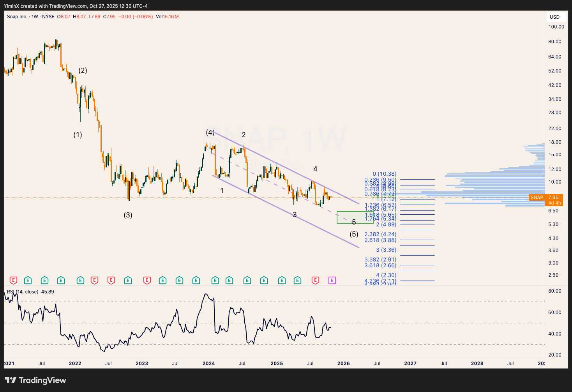
Task: Click the 3.00 price axis label
Action: (x=553, y=263)
